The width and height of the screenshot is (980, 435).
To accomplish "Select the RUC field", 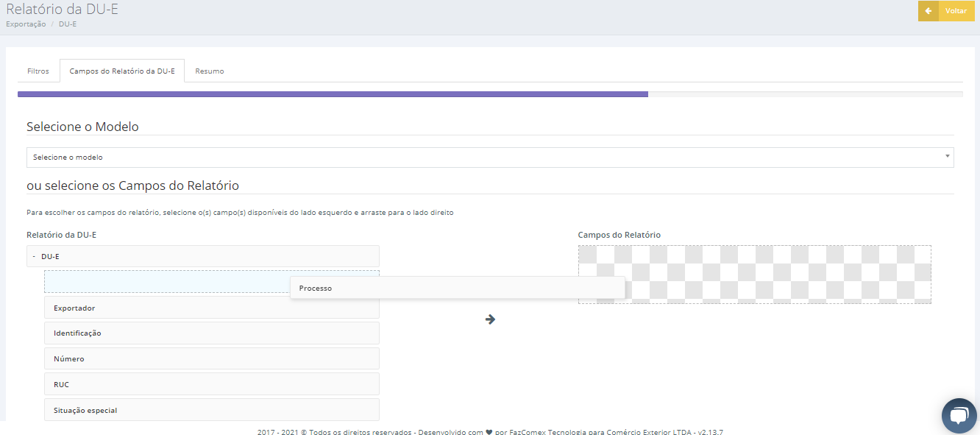I will click(x=212, y=385).
